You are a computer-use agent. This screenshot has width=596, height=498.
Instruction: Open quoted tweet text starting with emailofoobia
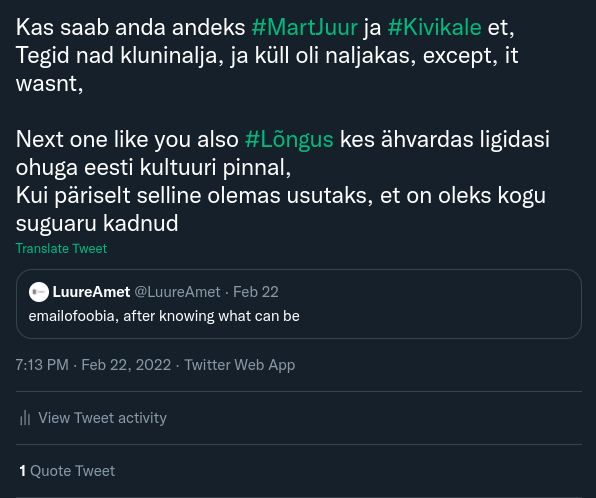164,316
